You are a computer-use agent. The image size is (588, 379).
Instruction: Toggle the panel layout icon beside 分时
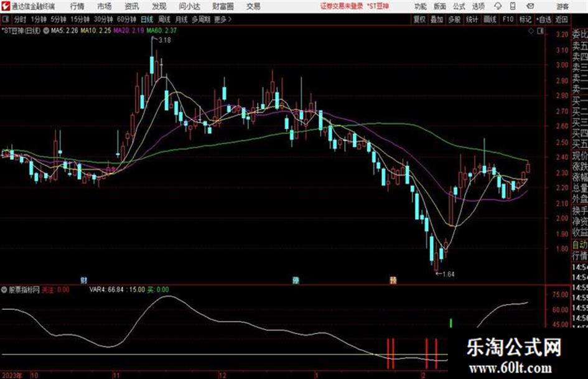pos(5,19)
